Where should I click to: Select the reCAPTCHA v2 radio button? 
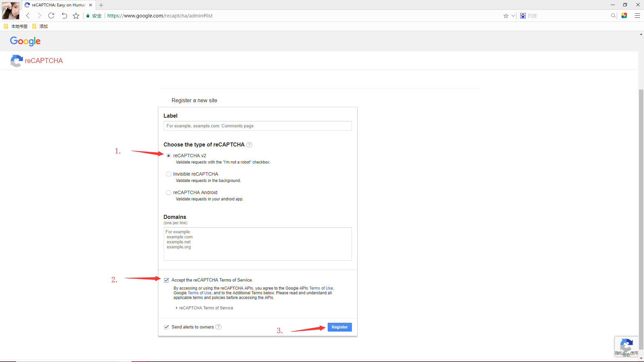(168, 156)
